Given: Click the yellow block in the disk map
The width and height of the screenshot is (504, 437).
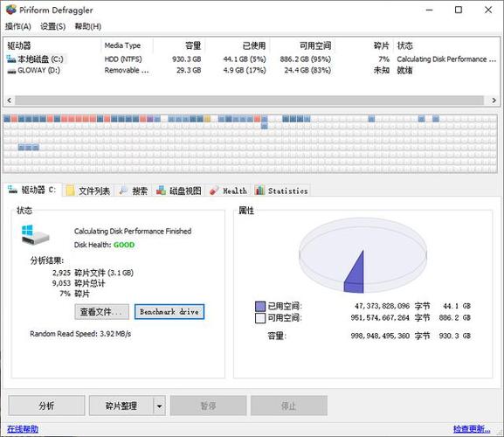Looking at the screenshot, I should point(207,119).
